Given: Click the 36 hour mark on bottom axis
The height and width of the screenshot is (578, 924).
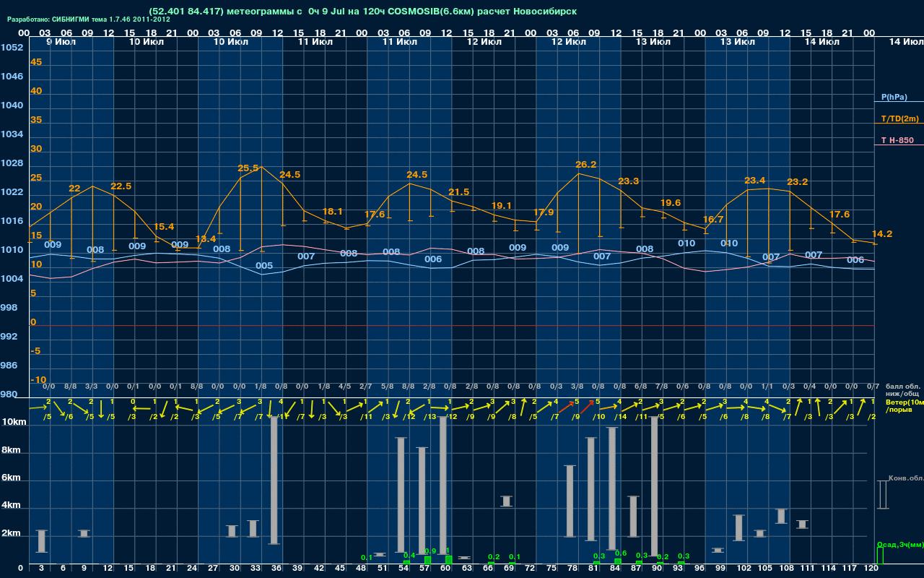Looking at the screenshot, I should pos(276,569).
